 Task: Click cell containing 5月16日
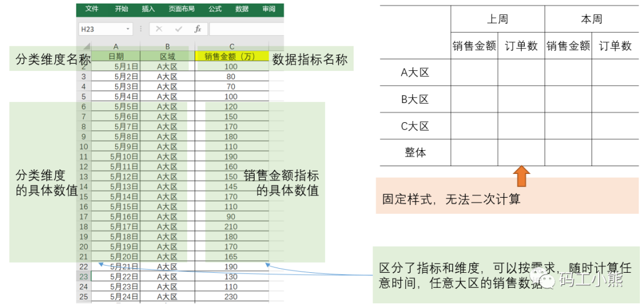pos(116,216)
